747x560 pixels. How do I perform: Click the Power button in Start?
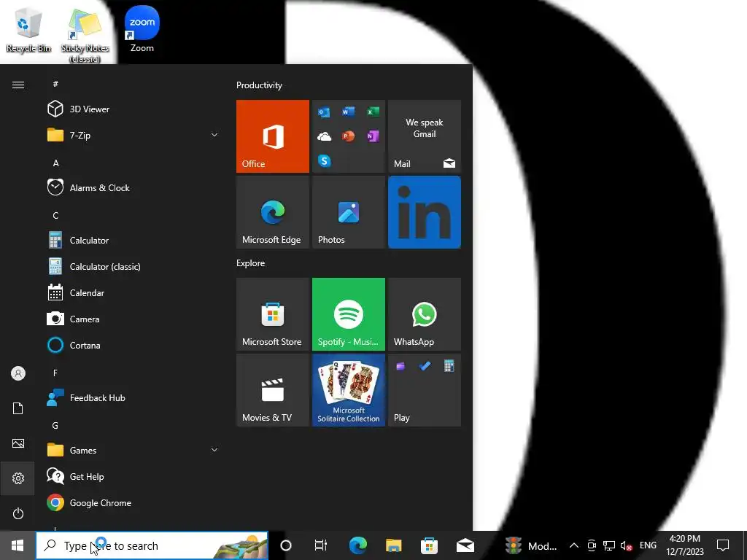(18, 513)
